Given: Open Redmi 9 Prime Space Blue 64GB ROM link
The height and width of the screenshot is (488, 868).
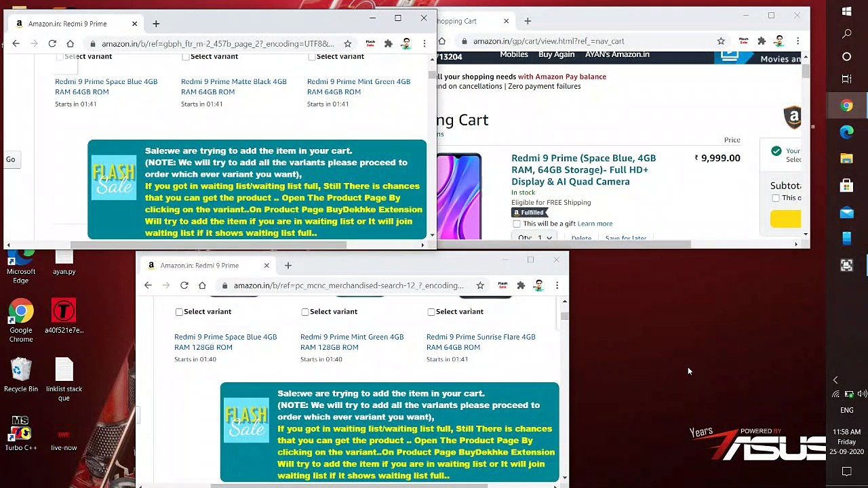Looking at the screenshot, I should coord(106,87).
